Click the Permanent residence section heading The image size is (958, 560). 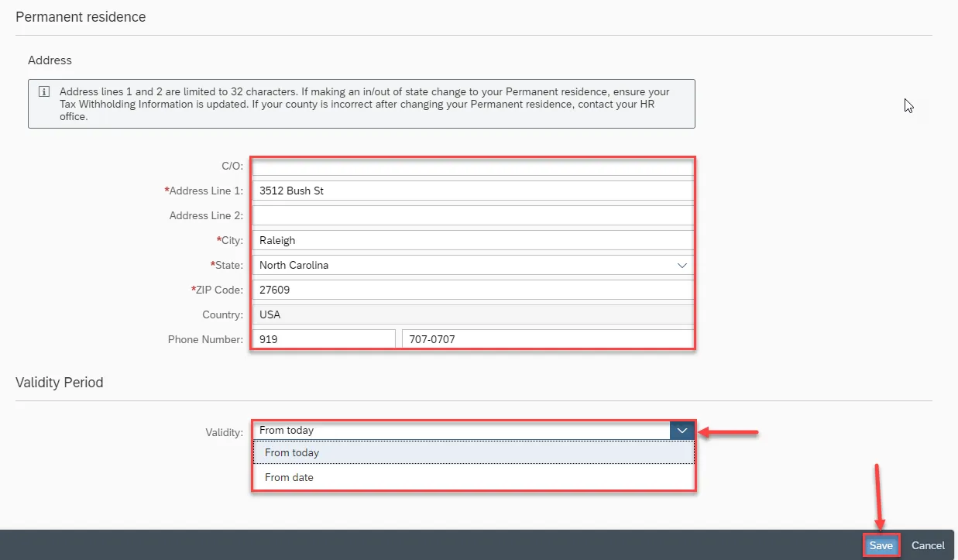point(81,16)
